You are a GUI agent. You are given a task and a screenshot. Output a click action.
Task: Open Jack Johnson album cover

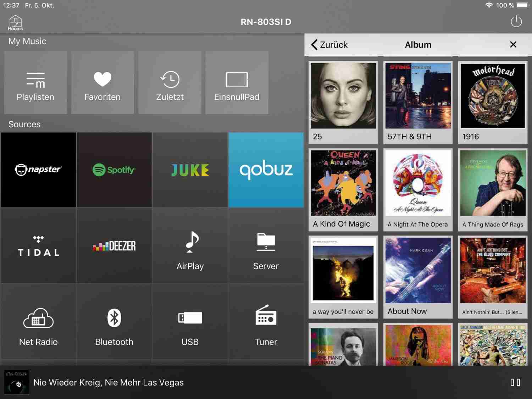tap(493, 344)
